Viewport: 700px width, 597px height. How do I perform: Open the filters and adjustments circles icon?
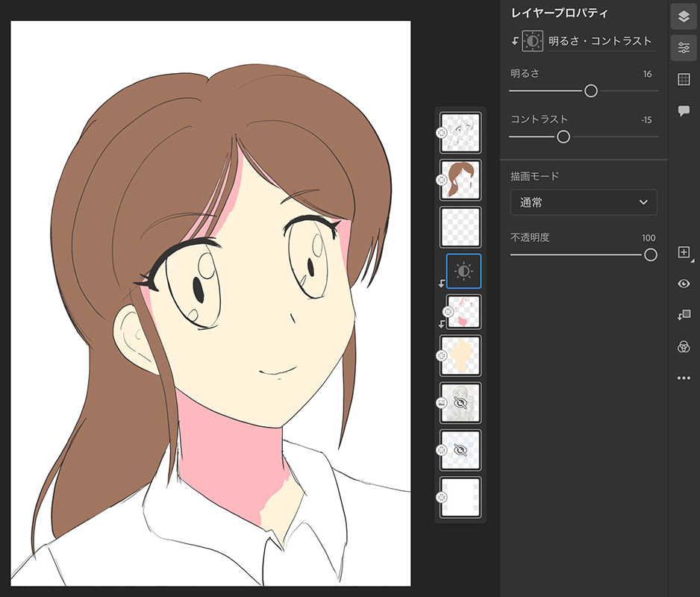(x=684, y=346)
